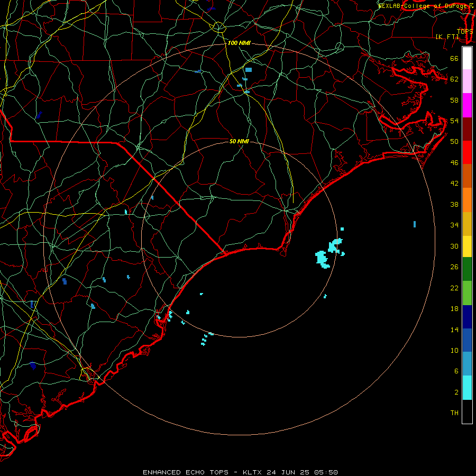Click the legend value '30'
This screenshot has height=476, width=476.
click(x=454, y=246)
